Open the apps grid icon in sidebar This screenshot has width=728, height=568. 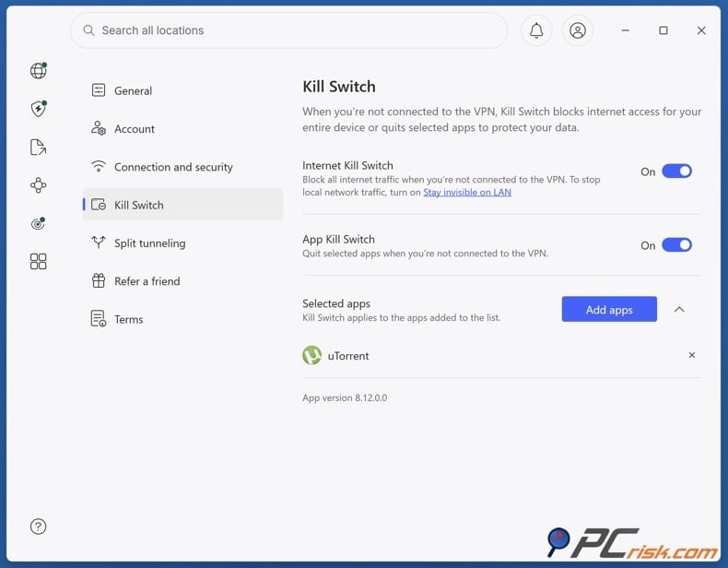click(x=38, y=261)
